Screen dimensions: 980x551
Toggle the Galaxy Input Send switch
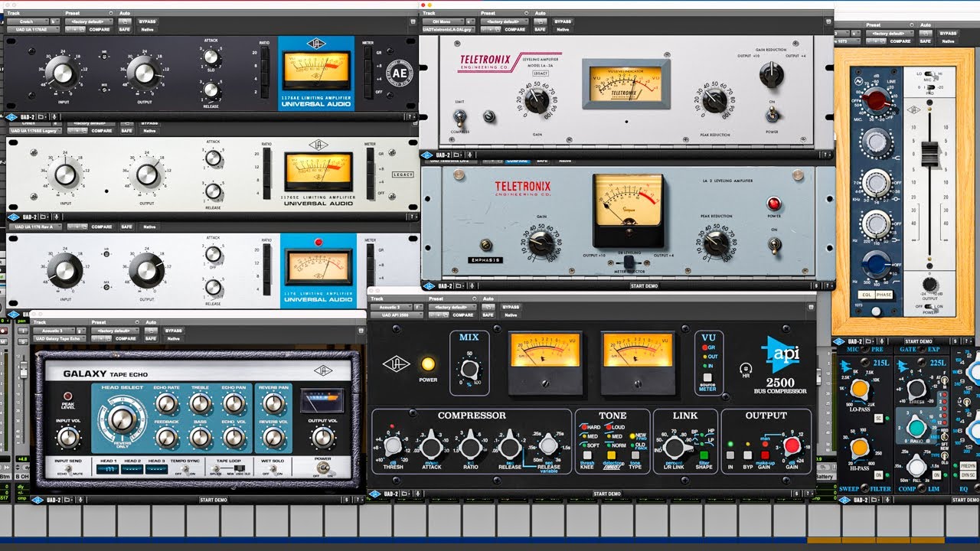[67, 468]
